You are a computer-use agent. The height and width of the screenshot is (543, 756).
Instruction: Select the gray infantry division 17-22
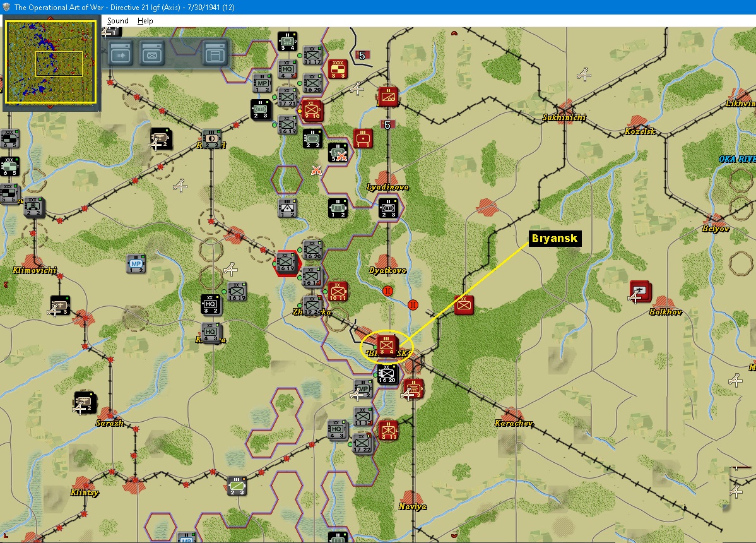coord(362,443)
